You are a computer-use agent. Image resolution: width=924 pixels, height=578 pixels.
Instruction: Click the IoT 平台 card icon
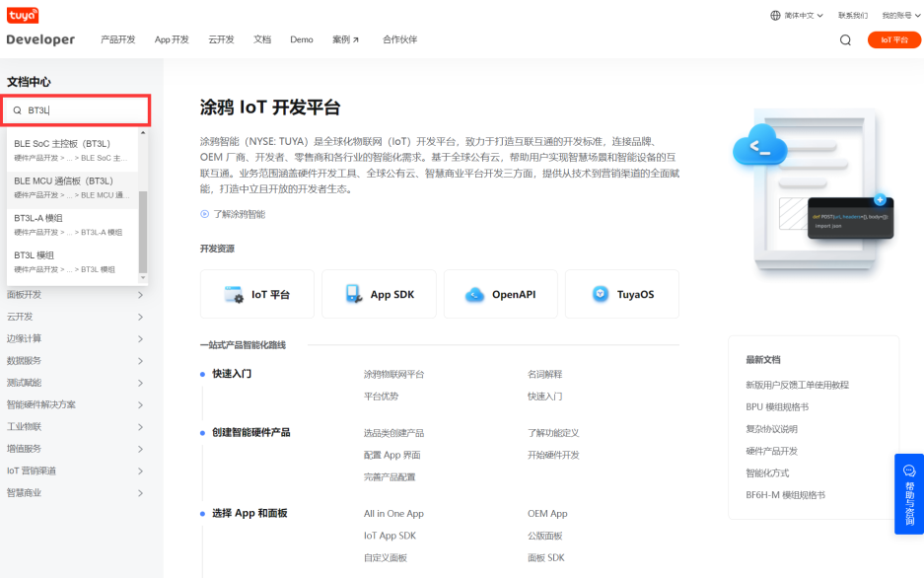[x=234, y=294]
